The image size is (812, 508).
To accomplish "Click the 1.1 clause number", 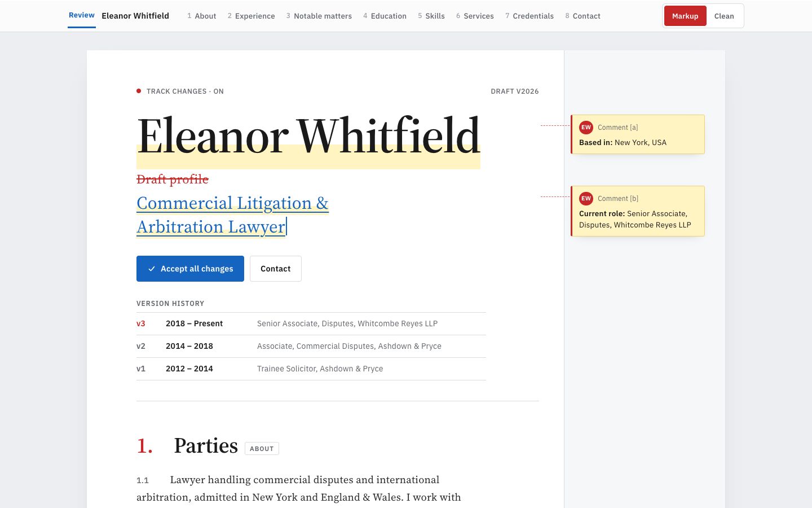I will point(143,480).
